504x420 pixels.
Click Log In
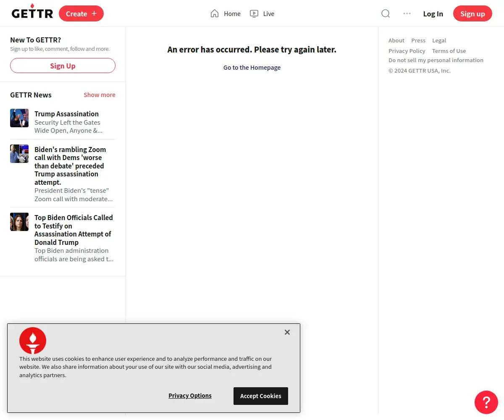tap(433, 14)
